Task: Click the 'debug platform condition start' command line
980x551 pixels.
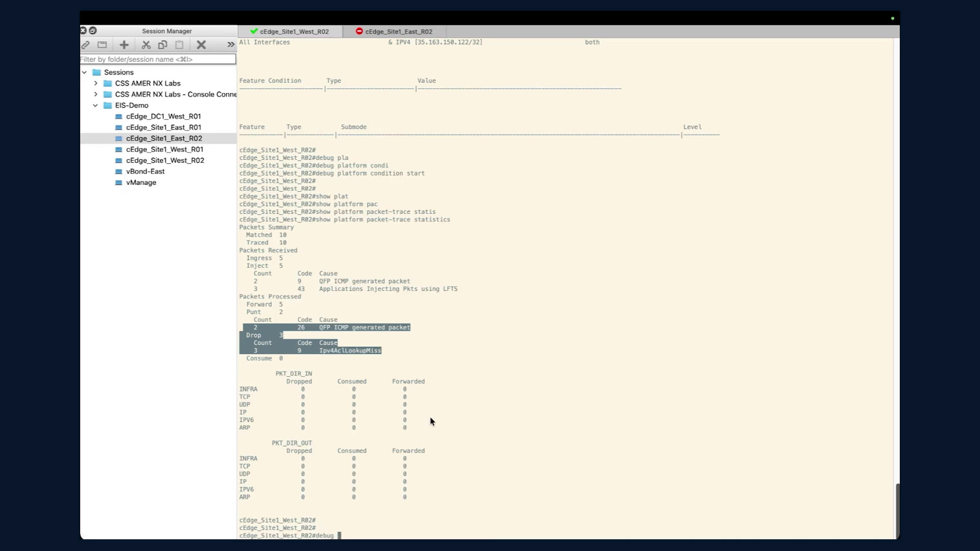Action: [x=332, y=173]
